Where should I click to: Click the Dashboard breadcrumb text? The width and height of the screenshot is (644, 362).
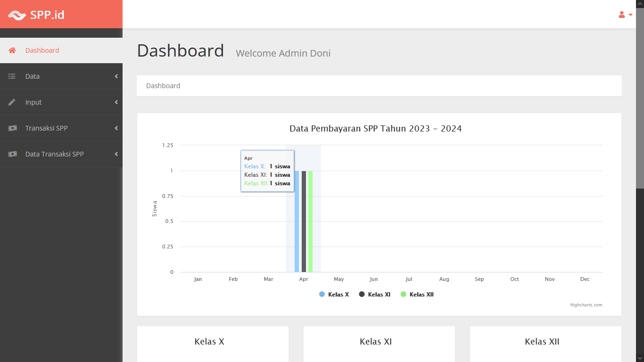pyautogui.click(x=163, y=86)
